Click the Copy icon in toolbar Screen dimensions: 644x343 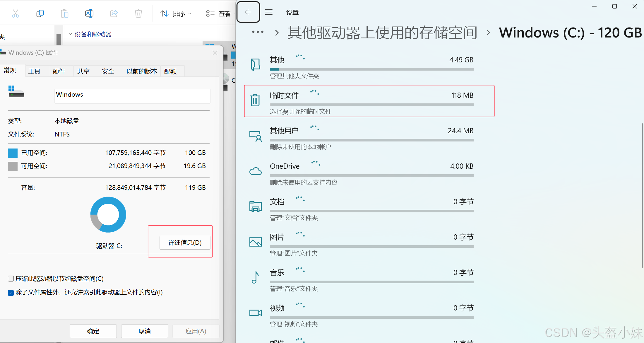pos(40,13)
